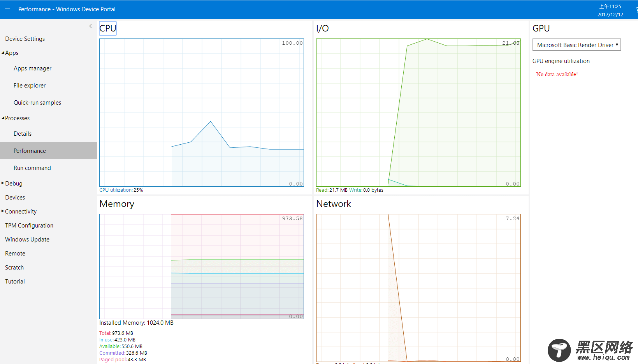Collapse the sidebar with the chevron
638x364 pixels.
tap(91, 26)
